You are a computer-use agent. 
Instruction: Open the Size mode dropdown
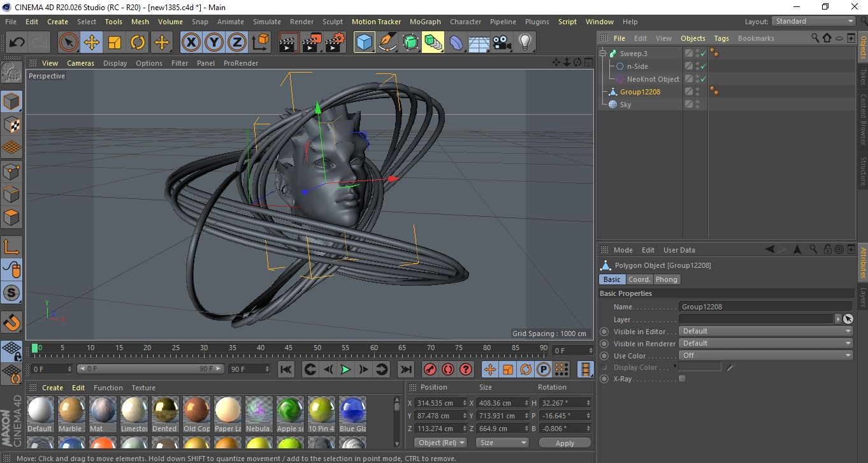(x=503, y=443)
